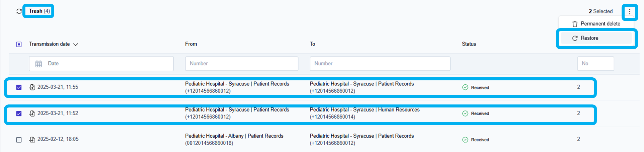Click the Date filter input field

pos(107,64)
